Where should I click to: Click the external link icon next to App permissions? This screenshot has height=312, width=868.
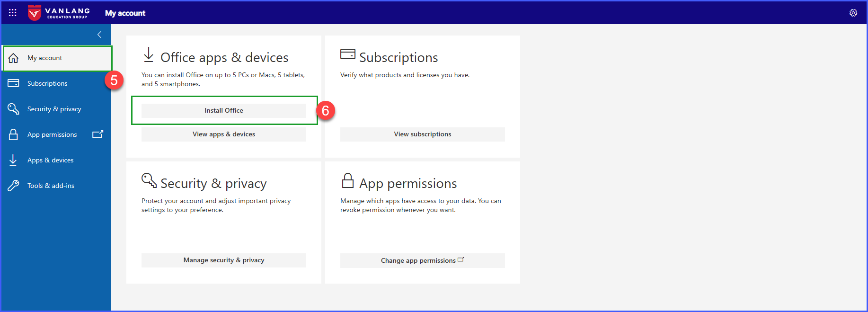97,134
